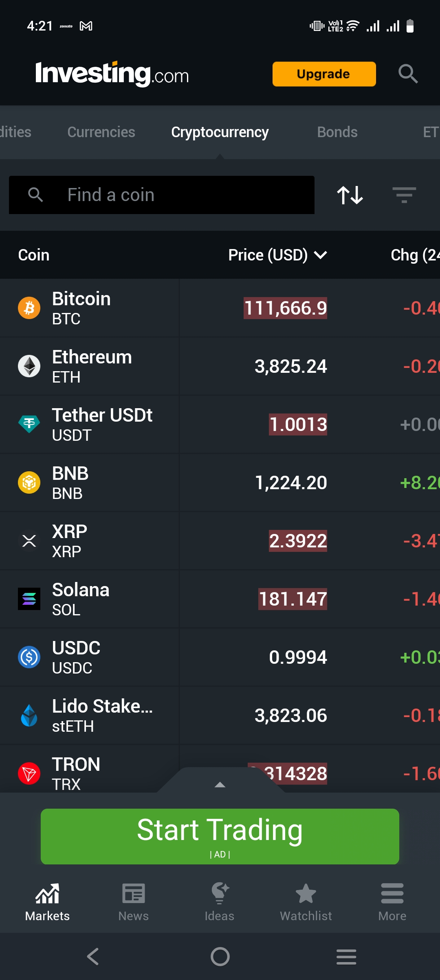Open the filter lines icon

click(x=404, y=195)
